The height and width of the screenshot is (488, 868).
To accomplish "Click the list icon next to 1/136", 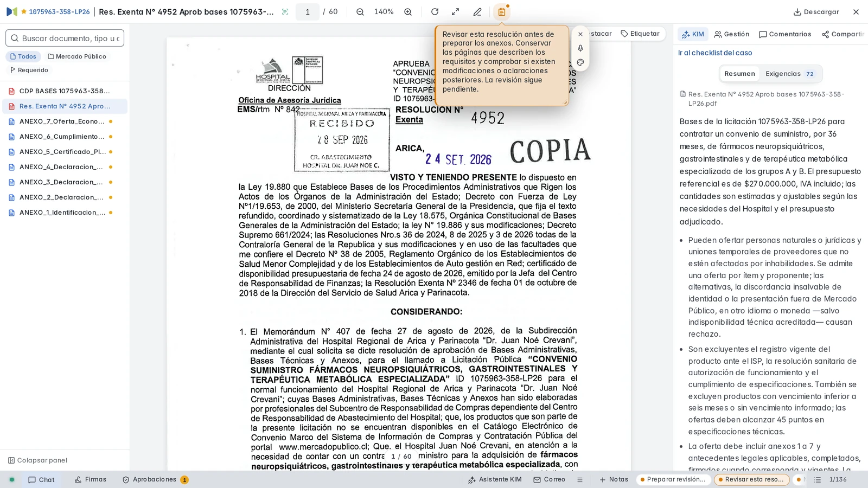I will click(818, 480).
